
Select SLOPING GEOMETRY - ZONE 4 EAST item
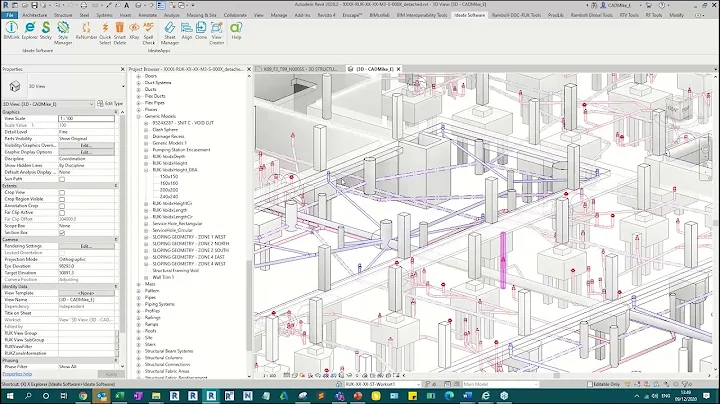point(189,257)
